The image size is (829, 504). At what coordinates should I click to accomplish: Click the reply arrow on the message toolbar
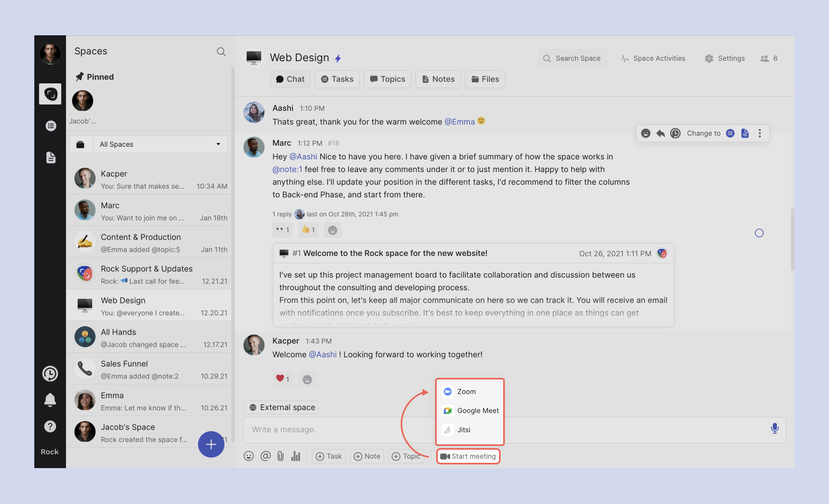(660, 134)
